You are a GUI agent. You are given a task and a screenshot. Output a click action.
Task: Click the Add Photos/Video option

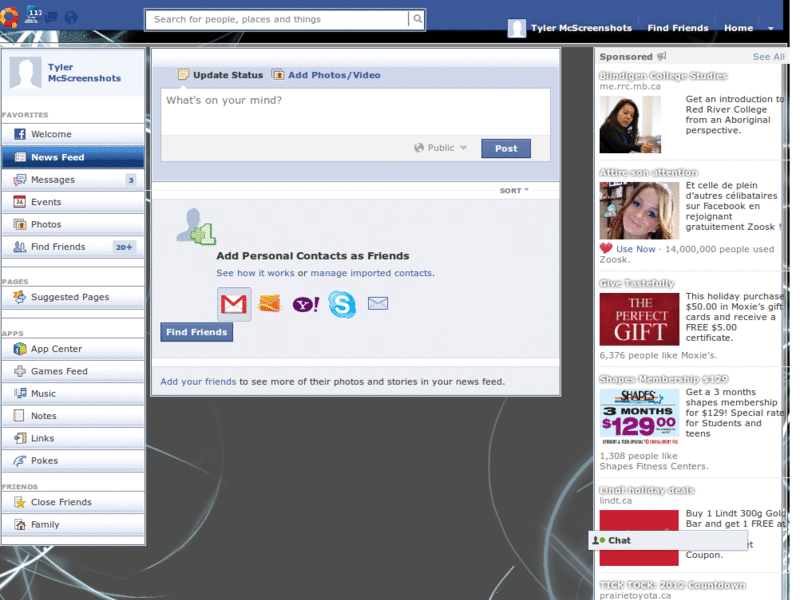coord(331,74)
